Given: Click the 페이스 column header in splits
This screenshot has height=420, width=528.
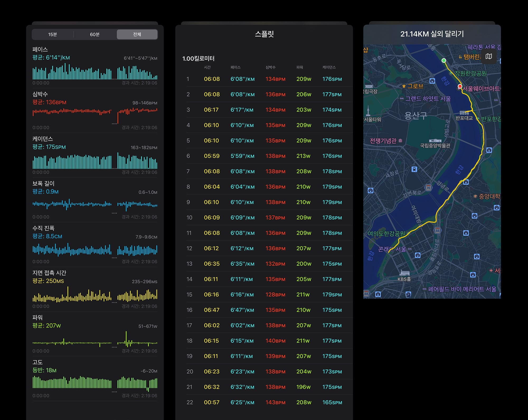Looking at the screenshot, I should (235, 67).
